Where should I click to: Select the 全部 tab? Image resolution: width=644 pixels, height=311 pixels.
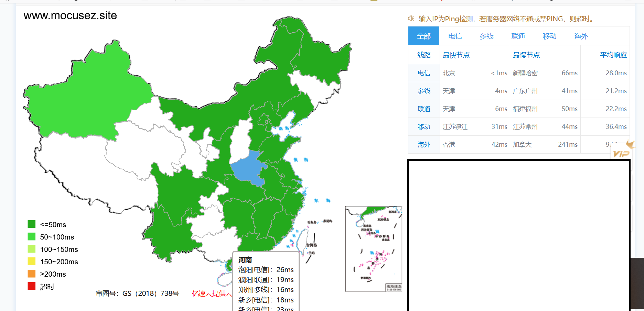[x=424, y=36]
